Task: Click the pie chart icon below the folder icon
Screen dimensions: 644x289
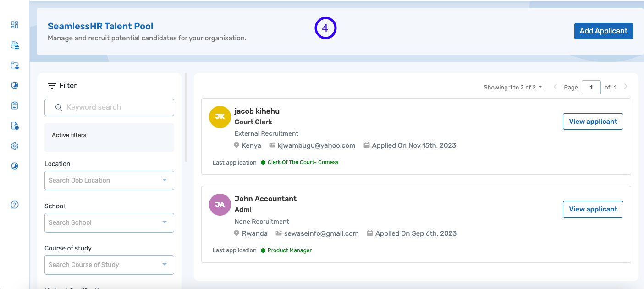Action: click(x=15, y=85)
